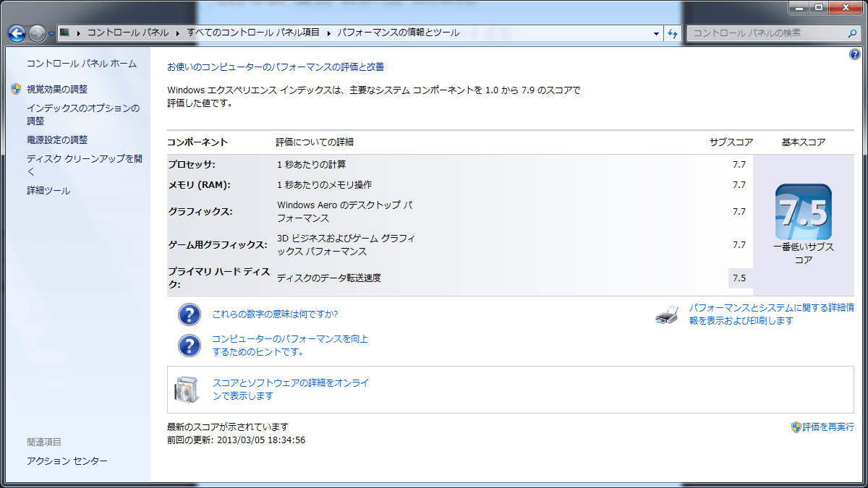Click the プロセッサ 7.7 subscore value

pos(739,165)
